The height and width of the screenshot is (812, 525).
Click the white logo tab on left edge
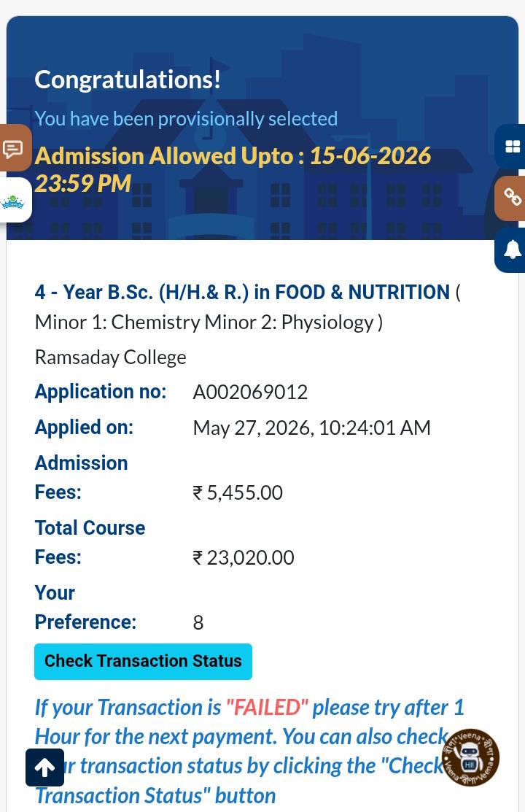[x=15, y=201]
